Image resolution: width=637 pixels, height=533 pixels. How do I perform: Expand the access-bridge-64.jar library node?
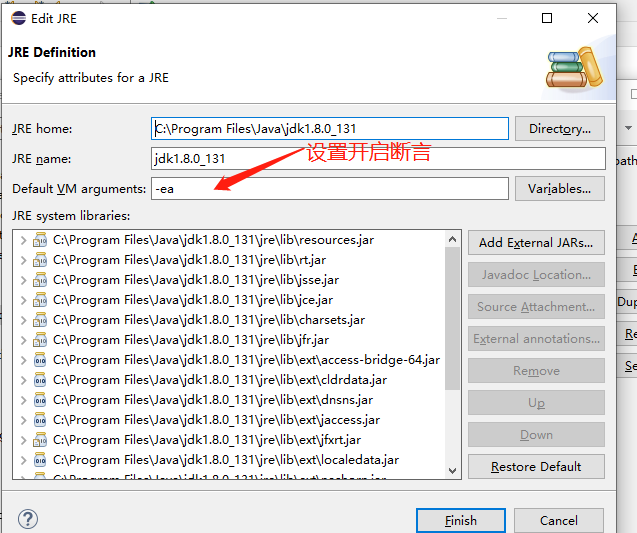coord(24,360)
